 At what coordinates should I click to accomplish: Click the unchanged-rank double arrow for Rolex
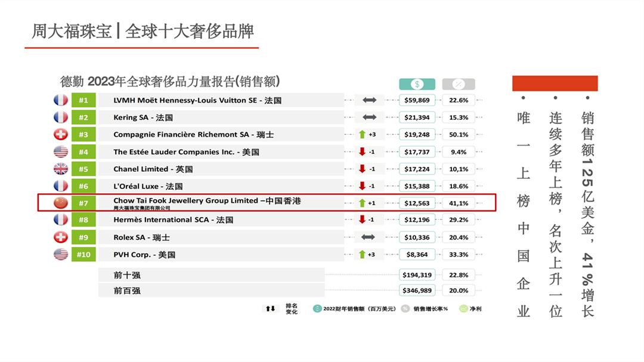click(368, 237)
